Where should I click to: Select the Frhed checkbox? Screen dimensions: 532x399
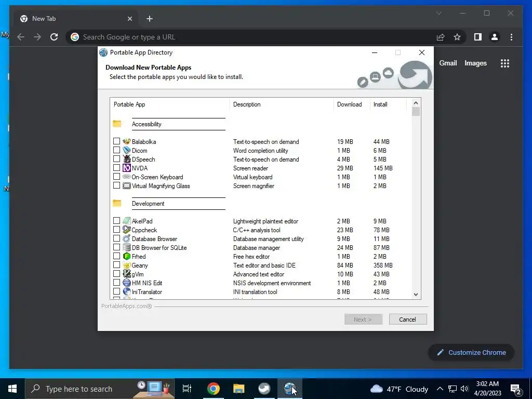pos(116,256)
